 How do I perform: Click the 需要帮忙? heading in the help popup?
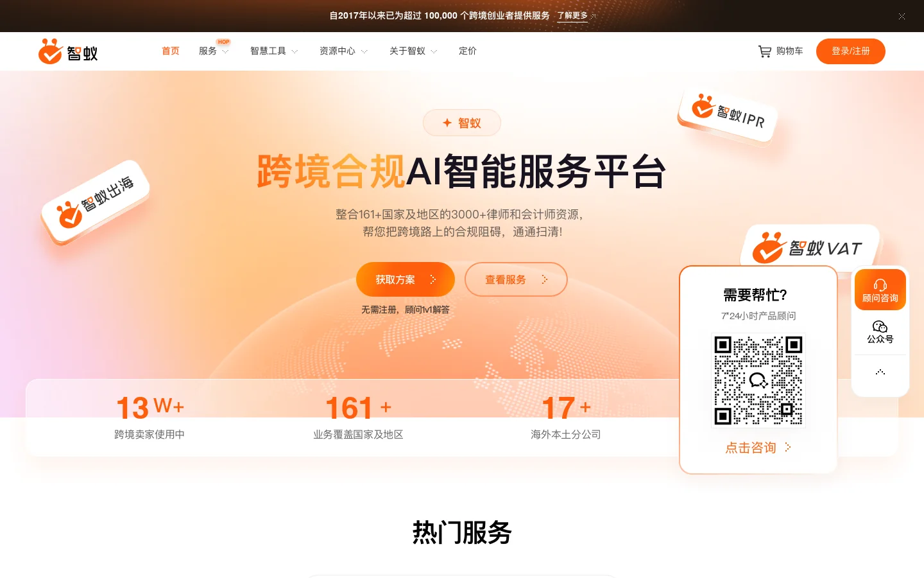[755, 295]
